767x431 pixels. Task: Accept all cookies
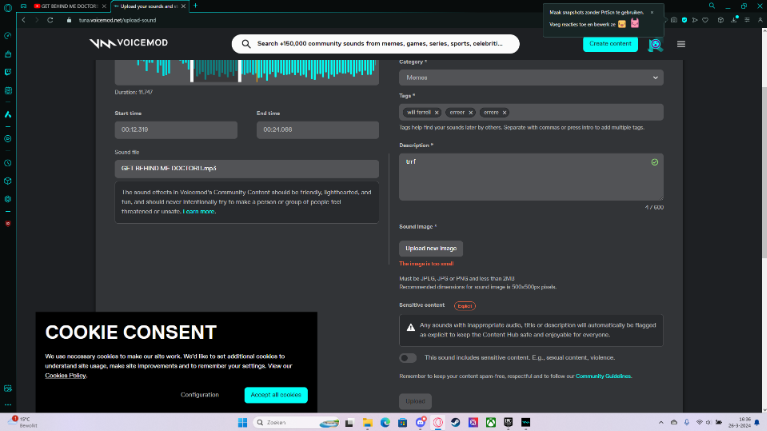point(275,395)
